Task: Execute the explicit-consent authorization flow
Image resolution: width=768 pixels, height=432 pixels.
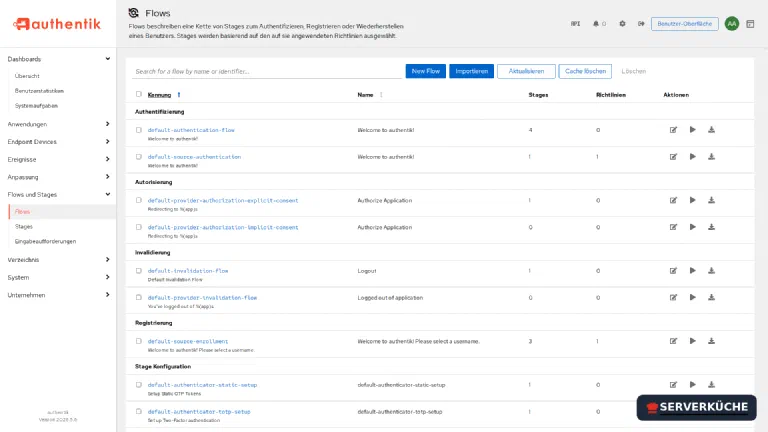Action: click(x=693, y=200)
